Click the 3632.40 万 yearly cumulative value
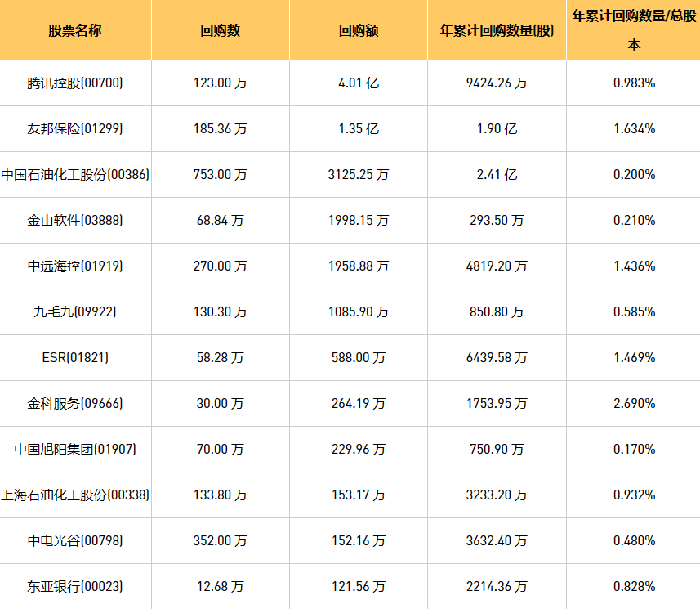 pyautogui.click(x=497, y=540)
